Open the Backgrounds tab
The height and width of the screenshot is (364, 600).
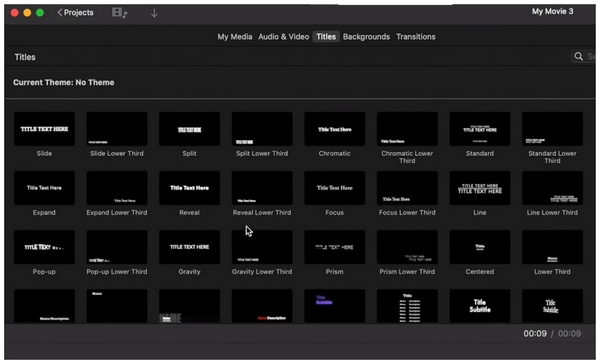(x=366, y=37)
